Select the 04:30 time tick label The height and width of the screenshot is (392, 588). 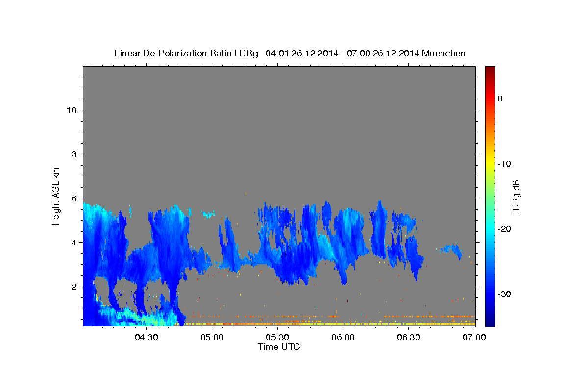[x=147, y=338]
